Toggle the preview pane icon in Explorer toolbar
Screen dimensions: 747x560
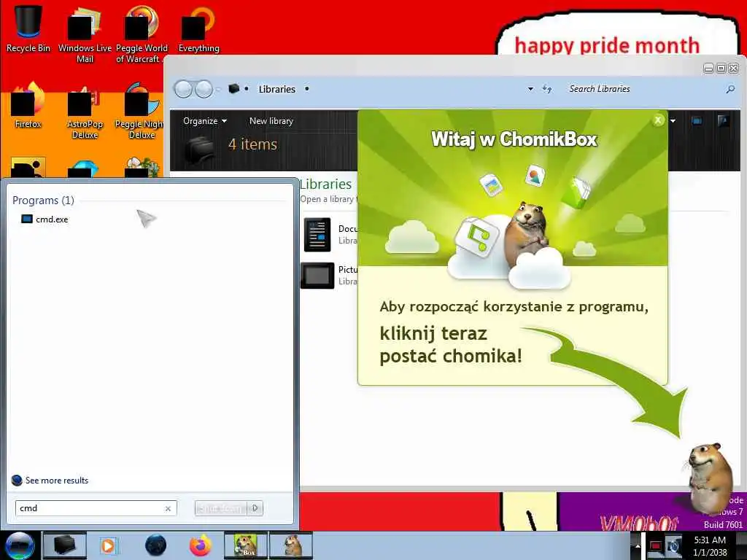697,121
